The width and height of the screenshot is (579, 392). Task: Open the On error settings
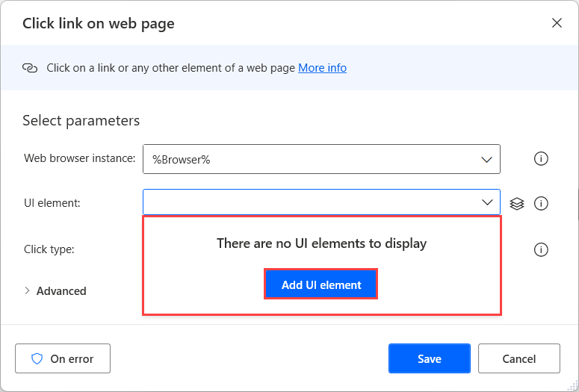[63, 358]
